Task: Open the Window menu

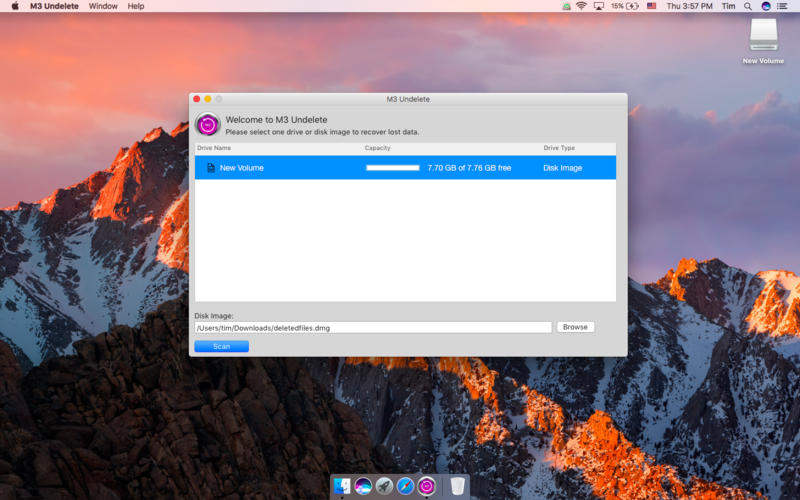Action: click(103, 6)
